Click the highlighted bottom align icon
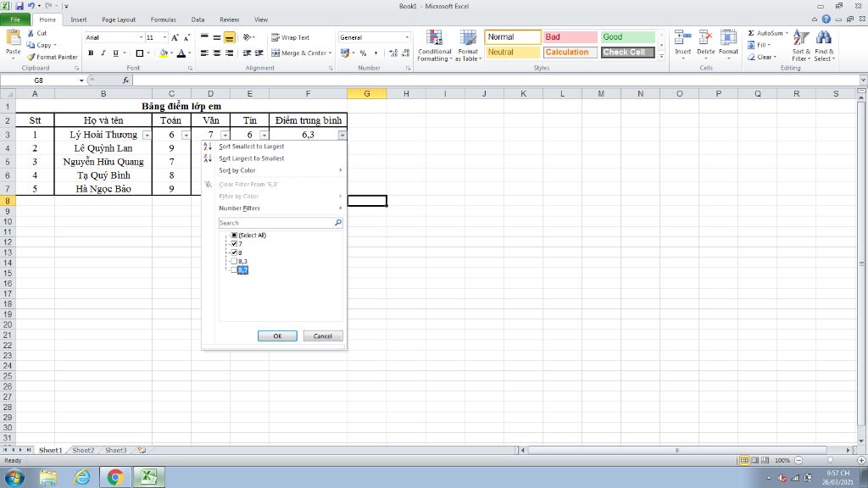Screen dimensions: 868x488 click(x=229, y=37)
